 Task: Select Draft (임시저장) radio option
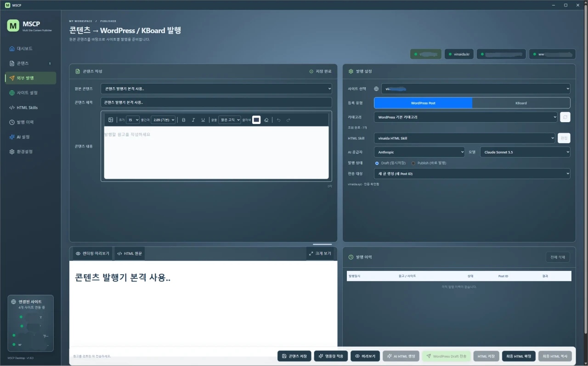pos(377,163)
